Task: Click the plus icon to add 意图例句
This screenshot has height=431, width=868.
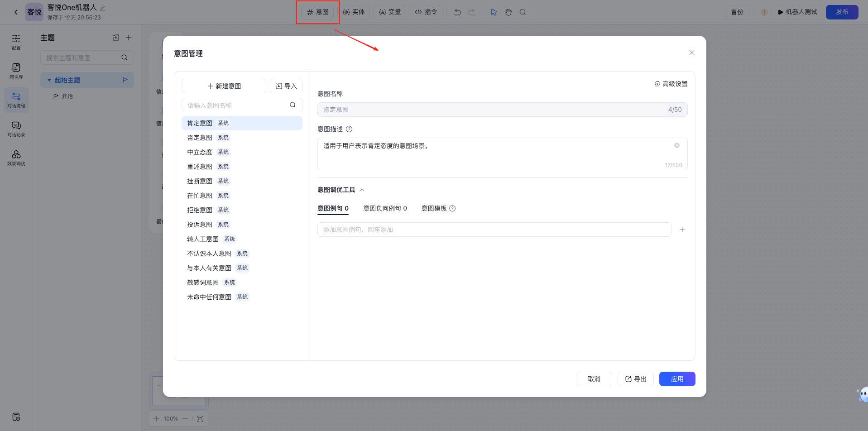Action: click(682, 230)
